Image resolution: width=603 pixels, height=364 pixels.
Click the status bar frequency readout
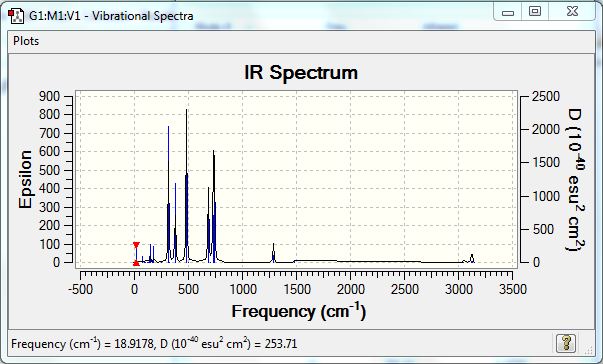point(154,343)
